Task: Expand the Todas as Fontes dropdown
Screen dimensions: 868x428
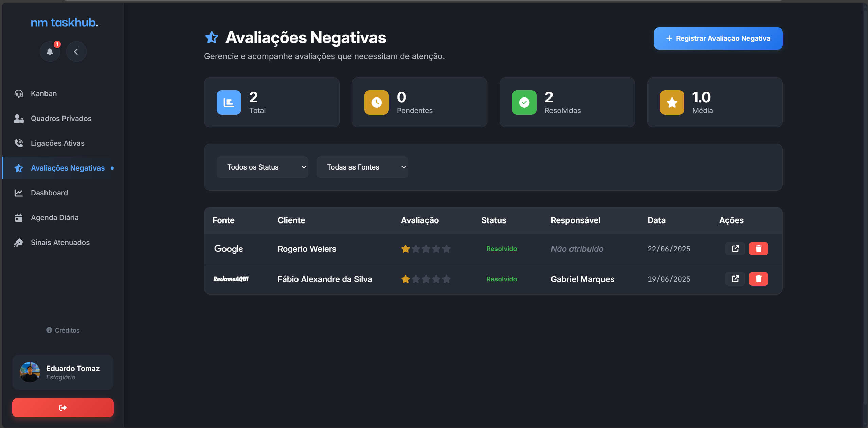Action: 362,167
